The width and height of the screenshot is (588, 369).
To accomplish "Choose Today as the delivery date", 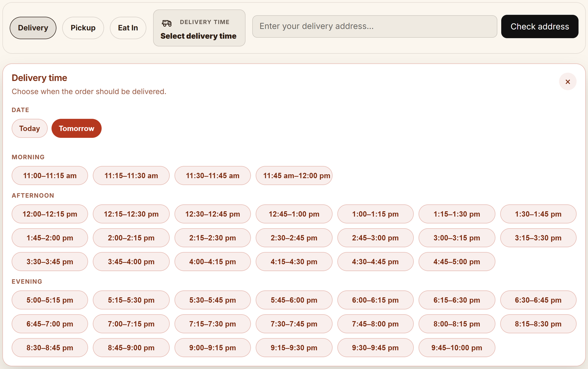I will click(x=29, y=128).
